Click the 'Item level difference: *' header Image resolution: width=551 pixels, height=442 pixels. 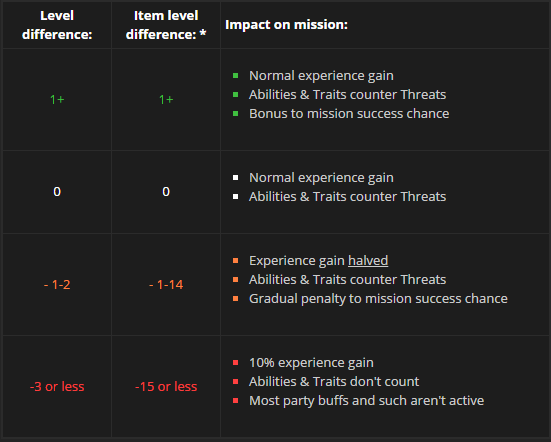click(x=166, y=25)
